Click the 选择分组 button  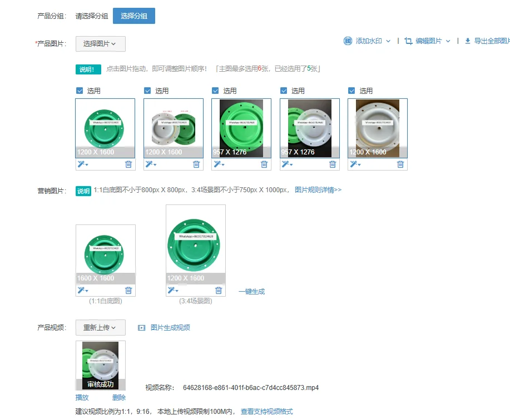[134, 16]
